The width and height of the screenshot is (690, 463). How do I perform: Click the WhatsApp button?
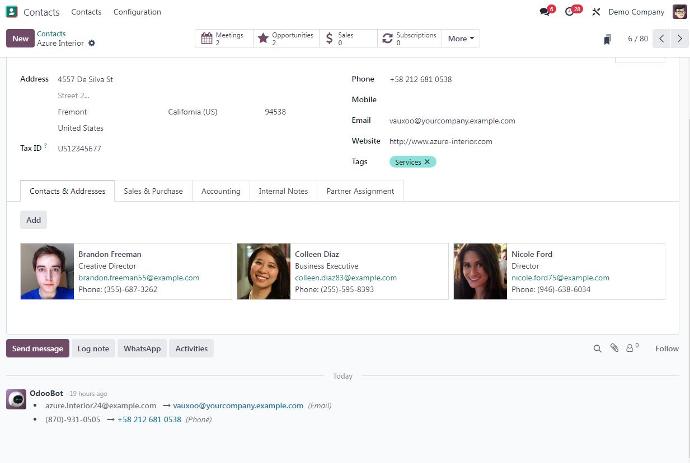(x=142, y=348)
